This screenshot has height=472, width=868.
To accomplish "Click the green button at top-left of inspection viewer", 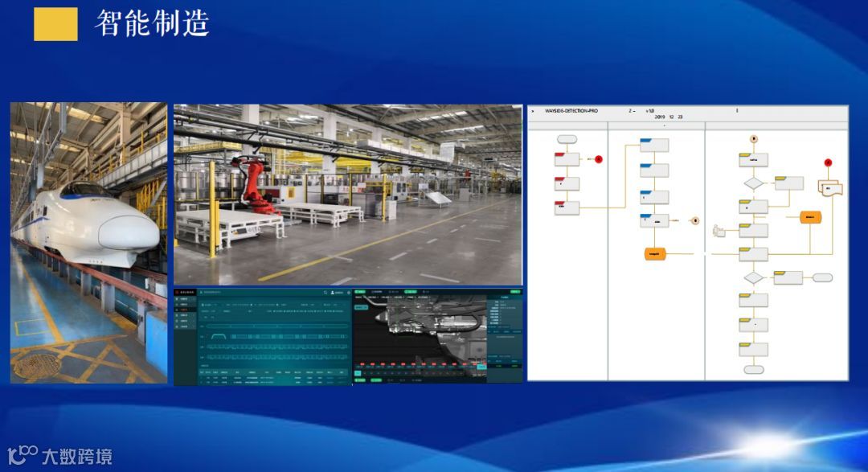I will coord(360,291).
